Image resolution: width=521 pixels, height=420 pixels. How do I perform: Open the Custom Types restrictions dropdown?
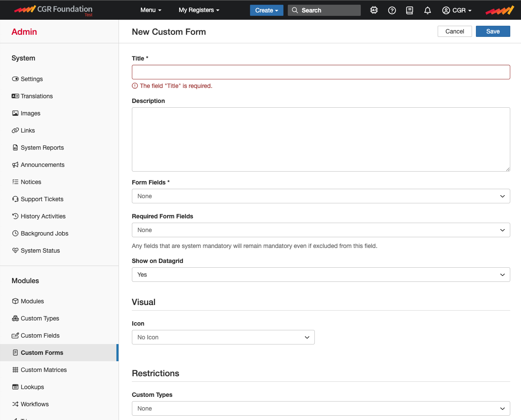321,408
